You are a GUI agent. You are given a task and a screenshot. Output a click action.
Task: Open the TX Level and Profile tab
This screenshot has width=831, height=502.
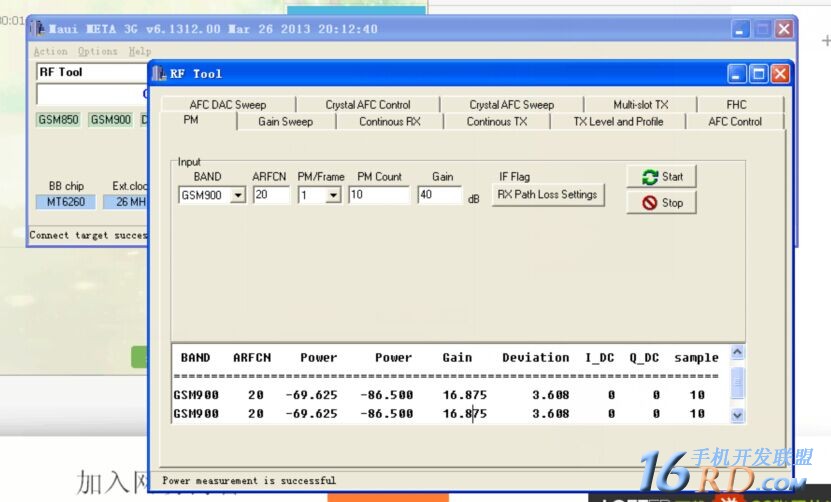pyautogui.click(x=618, y=121)
